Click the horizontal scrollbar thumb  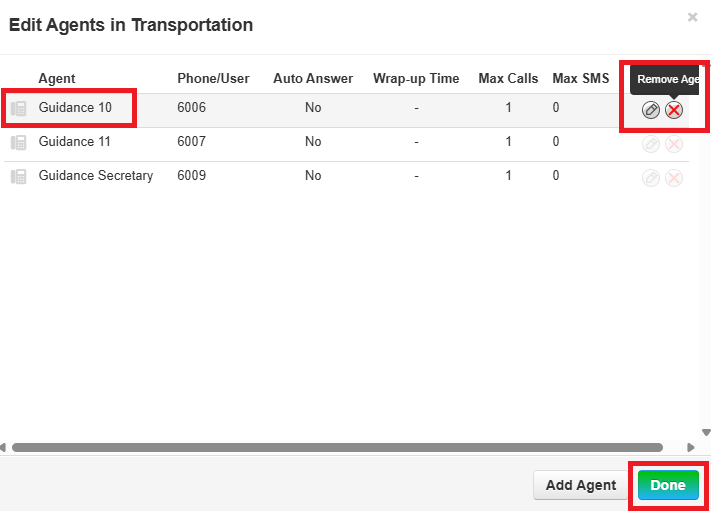[x=336, y=447]
